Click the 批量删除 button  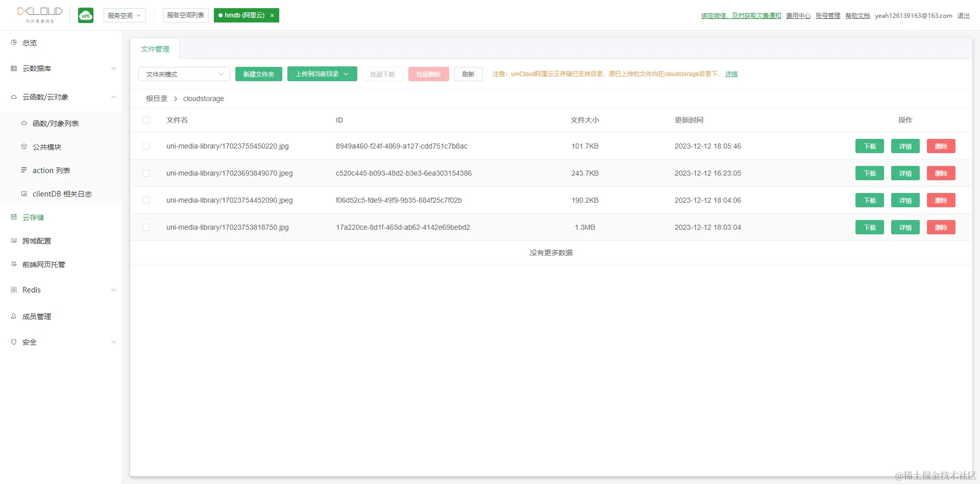[x=428, y=74]
